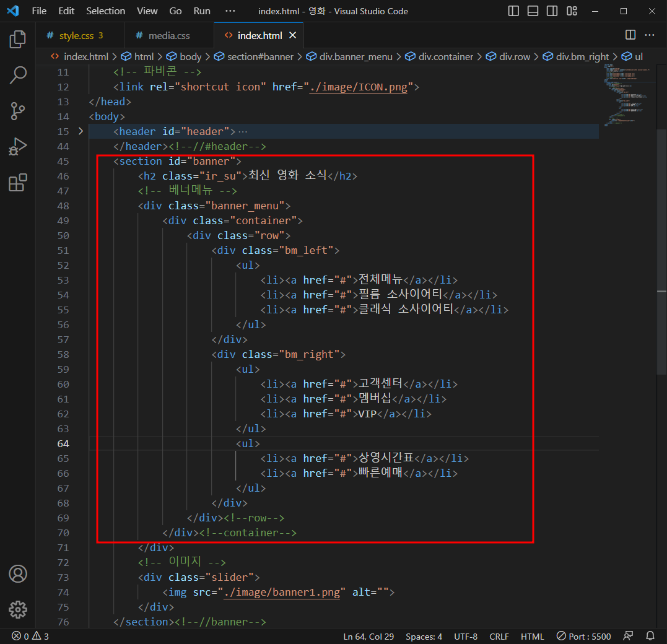Click the Go Live Port: 5500 status

click(583, 637)
